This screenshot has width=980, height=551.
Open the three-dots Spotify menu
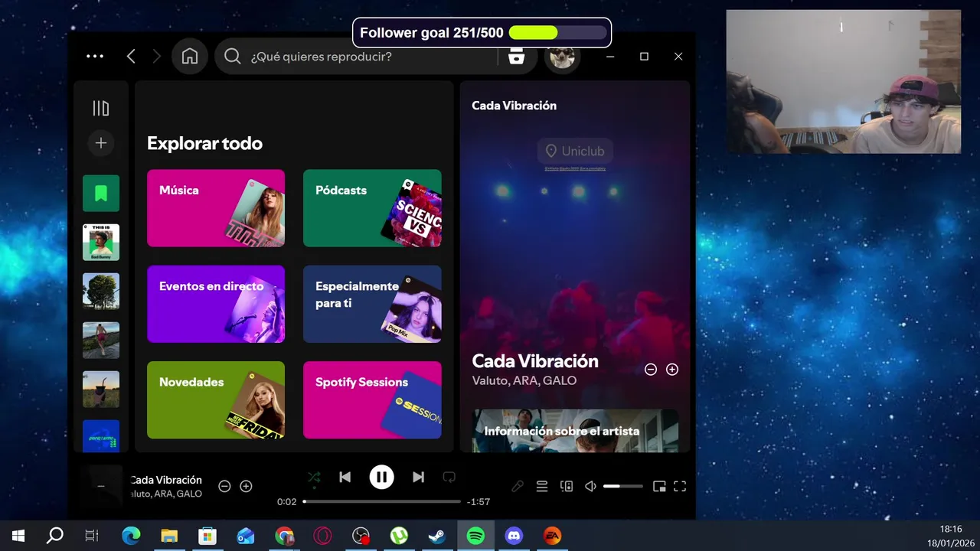[95, 56]
